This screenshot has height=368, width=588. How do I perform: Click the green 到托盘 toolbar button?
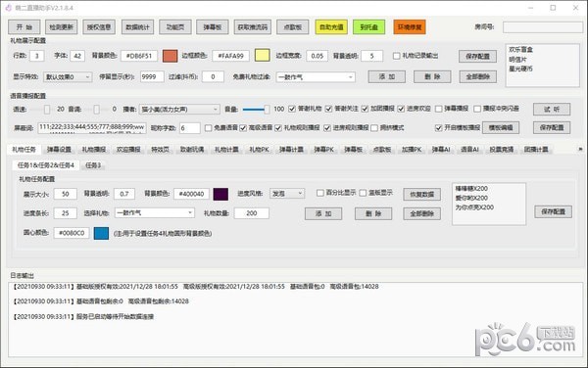pos(369,27)
